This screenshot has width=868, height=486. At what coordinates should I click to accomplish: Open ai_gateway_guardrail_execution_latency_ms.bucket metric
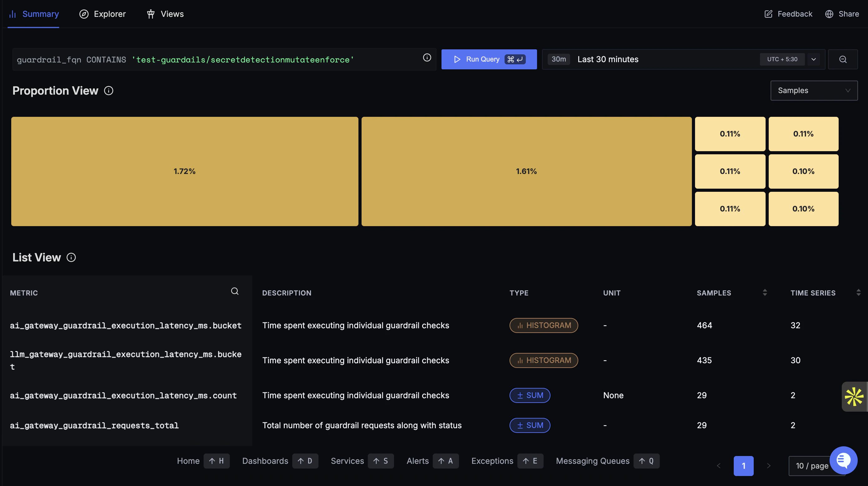126,325
